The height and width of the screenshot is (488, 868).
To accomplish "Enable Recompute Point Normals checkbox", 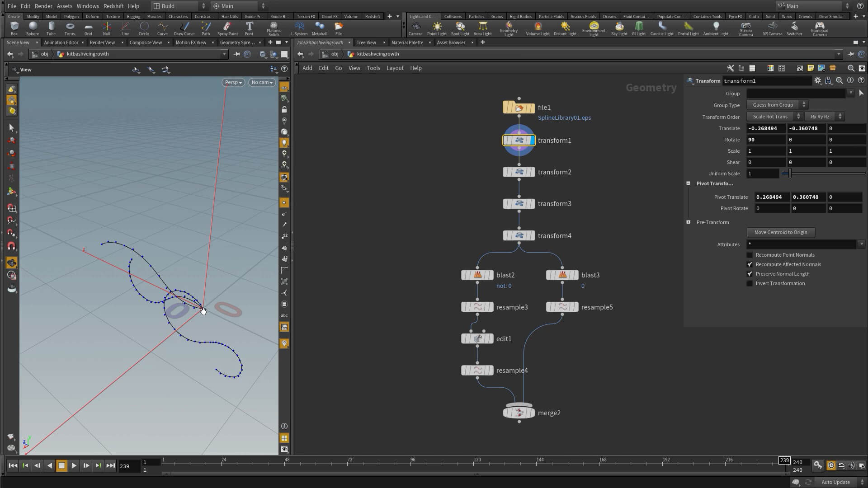I will pyautogui.click(x=750, y=255).
